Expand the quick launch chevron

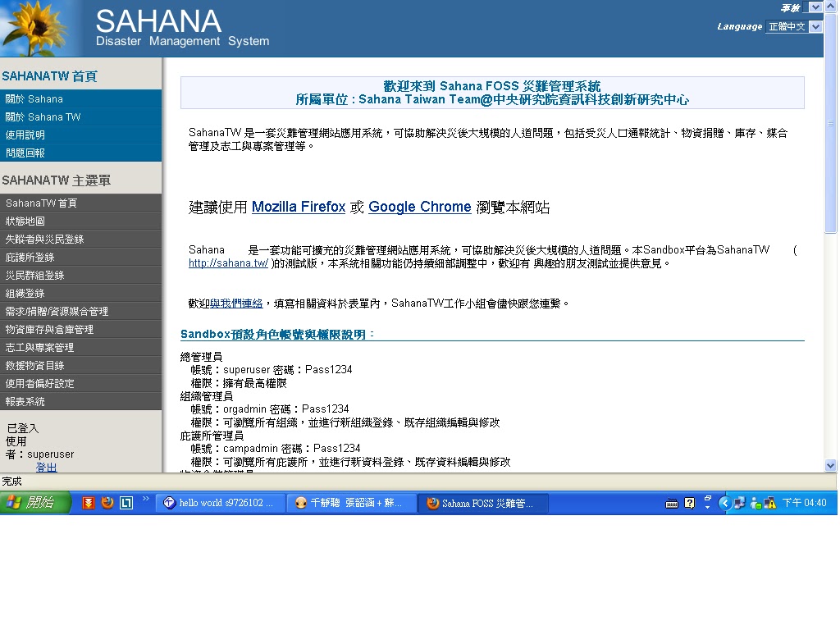146,500
